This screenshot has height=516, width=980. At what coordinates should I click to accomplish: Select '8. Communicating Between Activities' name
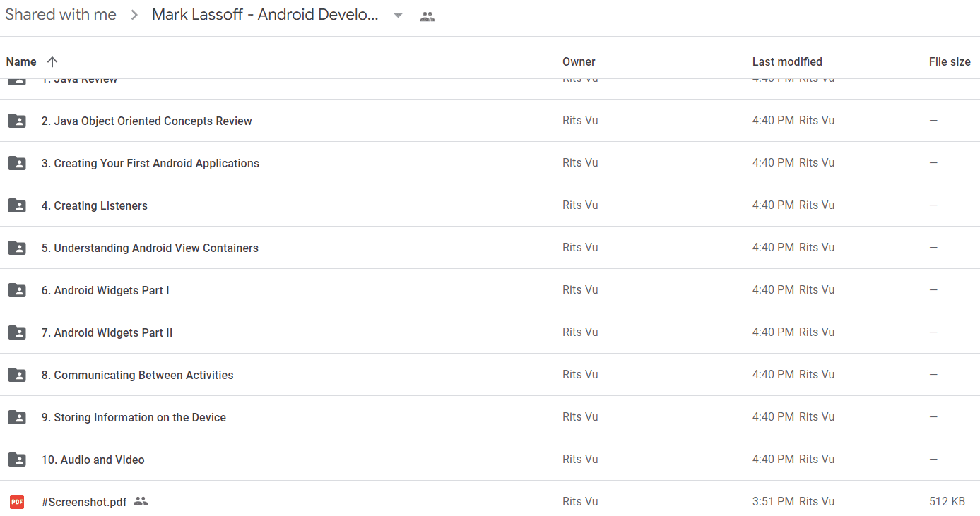(x=137, y=375)
